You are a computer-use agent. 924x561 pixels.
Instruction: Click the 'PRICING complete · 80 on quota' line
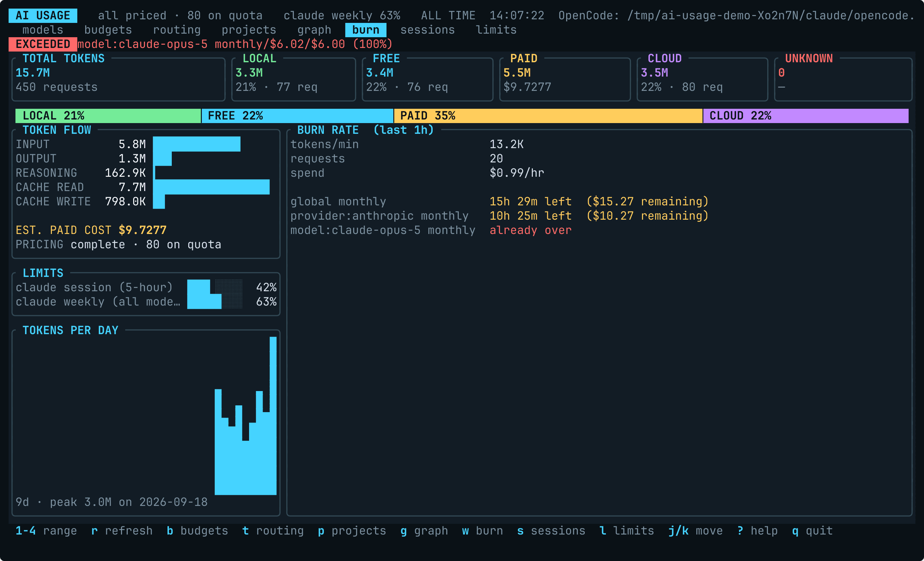coord(118,244)
